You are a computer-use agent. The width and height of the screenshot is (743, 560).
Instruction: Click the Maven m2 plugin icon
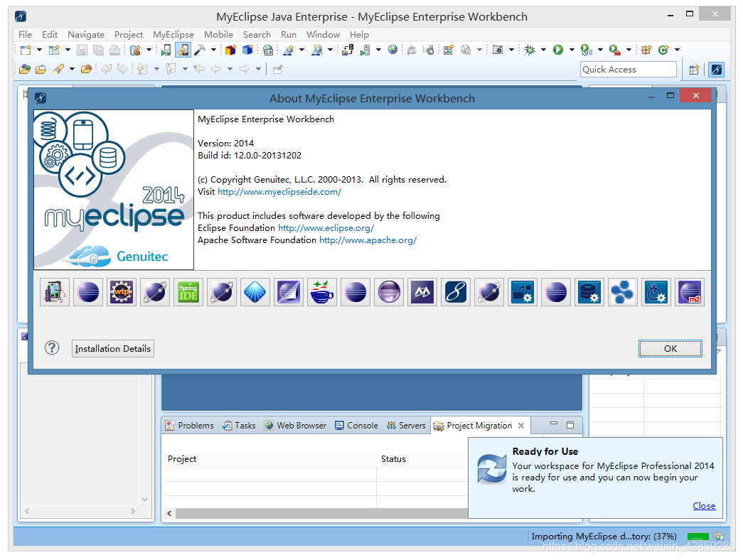(689, 292)
